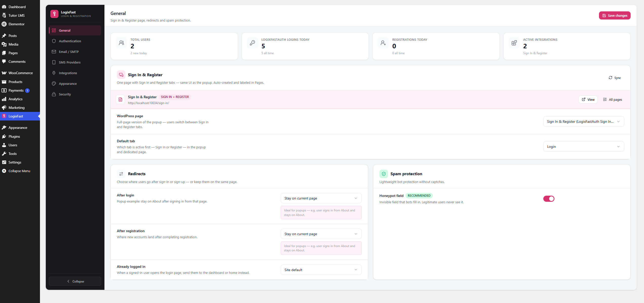Open the Already logged in dropdown
The height and width of the screenshot is (303, 644).
pos(321,270)
